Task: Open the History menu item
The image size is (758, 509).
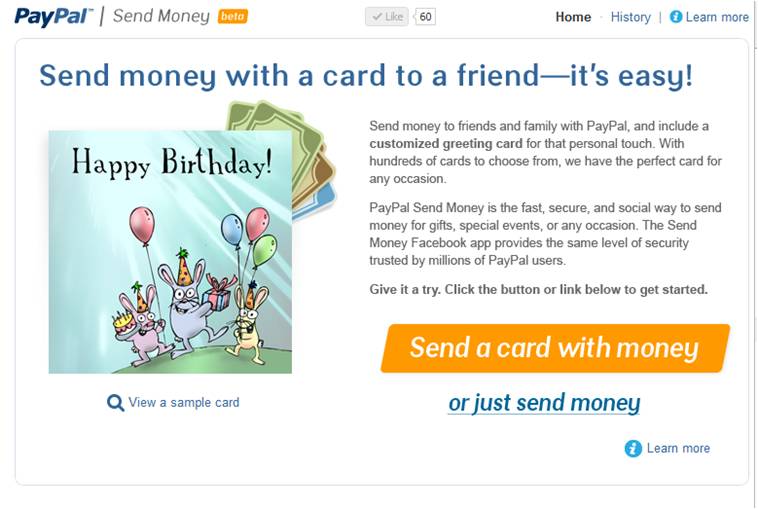Action: [630, 17]
